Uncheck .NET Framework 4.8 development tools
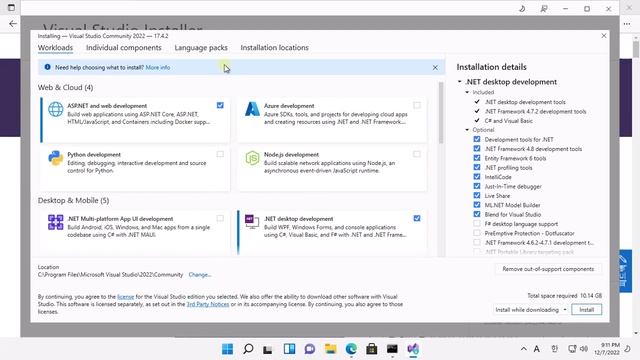 [x=477, y=149]
